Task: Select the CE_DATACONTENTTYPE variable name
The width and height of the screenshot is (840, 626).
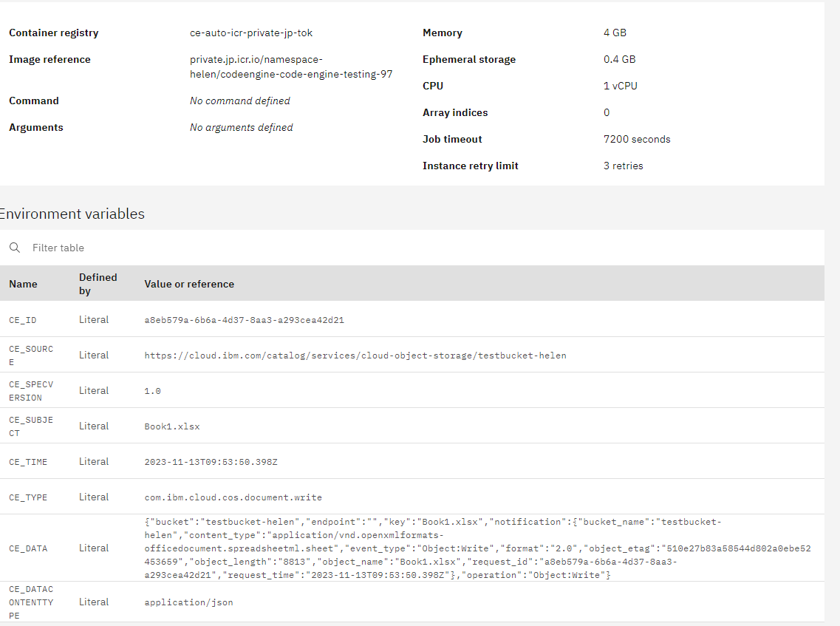Action: coord(31,602)
